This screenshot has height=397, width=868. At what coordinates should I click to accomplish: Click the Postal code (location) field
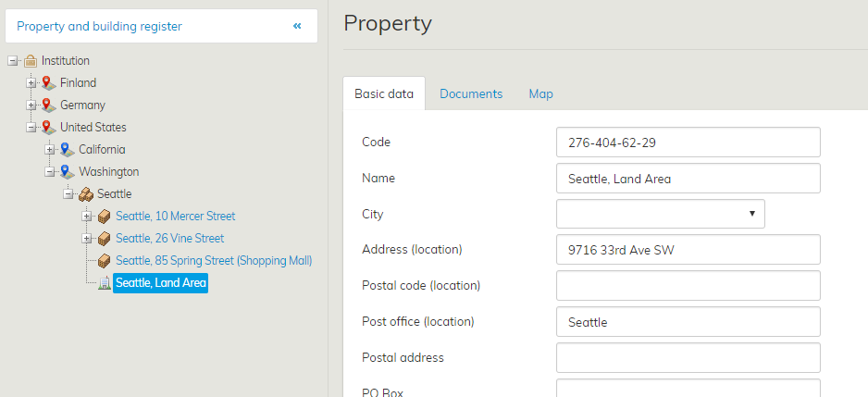click(x=688, y=286)
